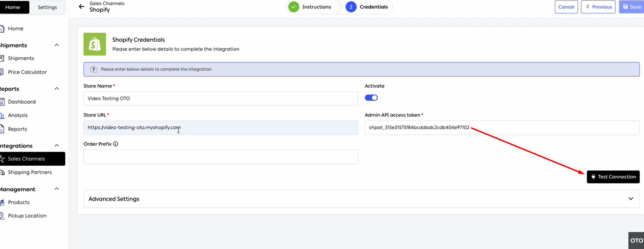Click the step 2 Credentials circle
The width and height of the screenshot is (644, 249).
[351, 7]
